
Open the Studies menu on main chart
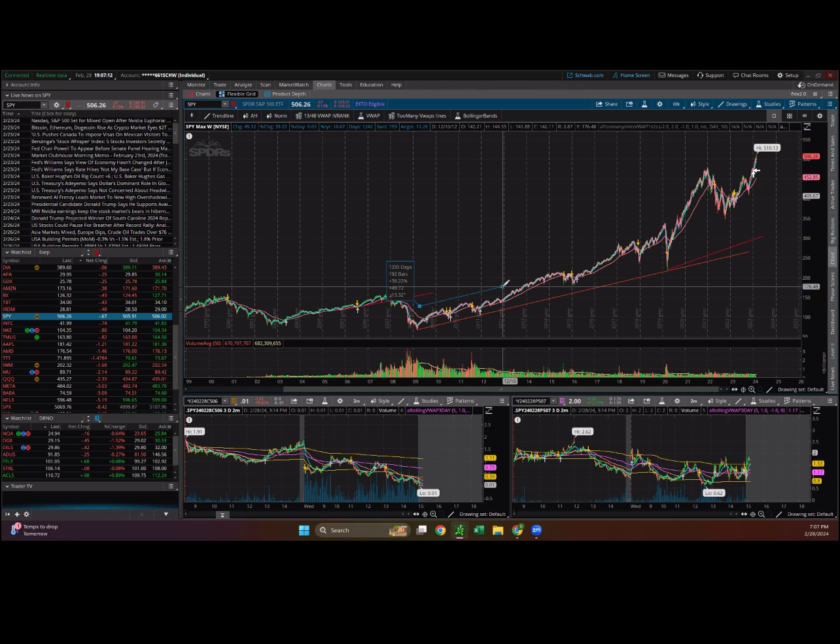(x=768, y=104)
